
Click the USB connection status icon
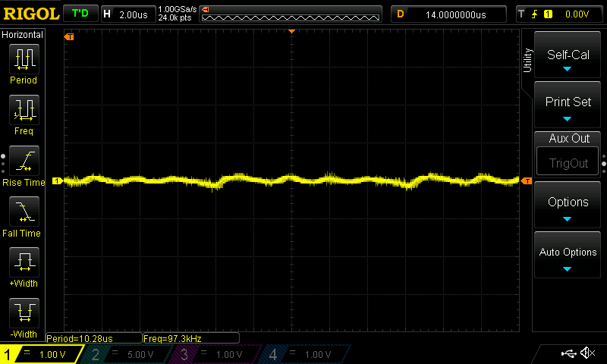[x=568, y=353]
